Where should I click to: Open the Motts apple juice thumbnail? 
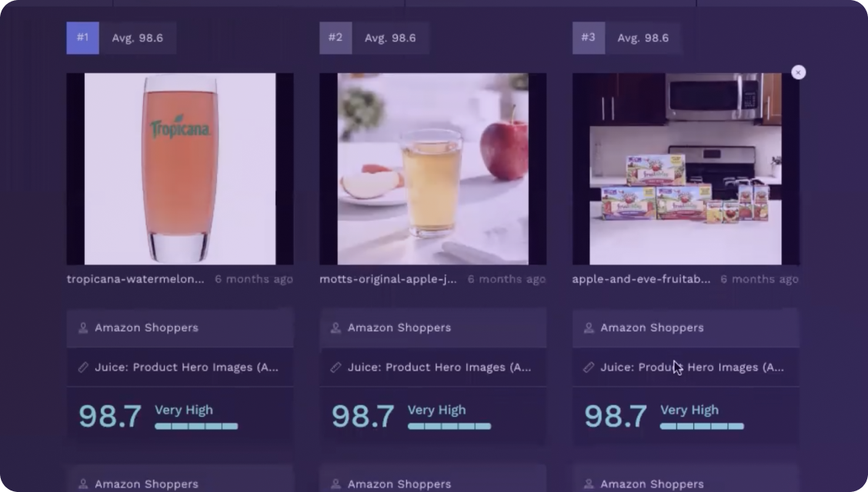pyautogui.click(x=433, y=168)
